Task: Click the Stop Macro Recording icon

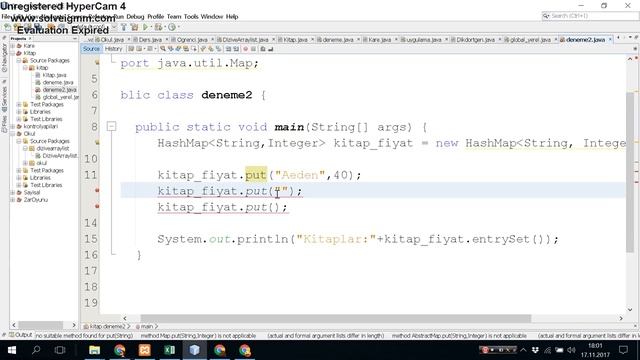Action: tap(253, 49)
